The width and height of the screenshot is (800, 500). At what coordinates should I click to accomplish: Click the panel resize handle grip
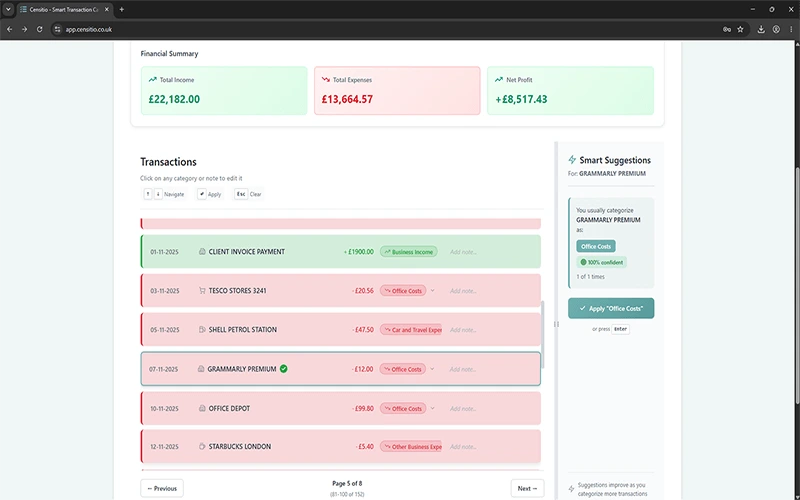pyautogui.click(x=556, y=324)
